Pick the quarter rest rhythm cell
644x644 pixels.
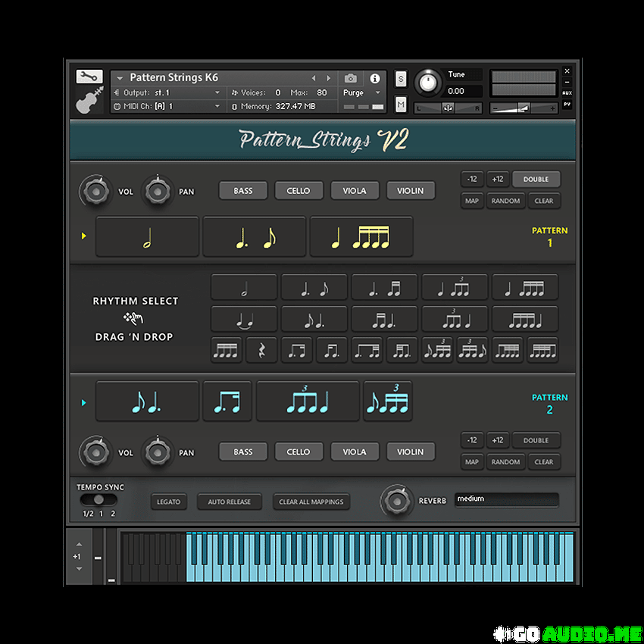pos(261,350)
